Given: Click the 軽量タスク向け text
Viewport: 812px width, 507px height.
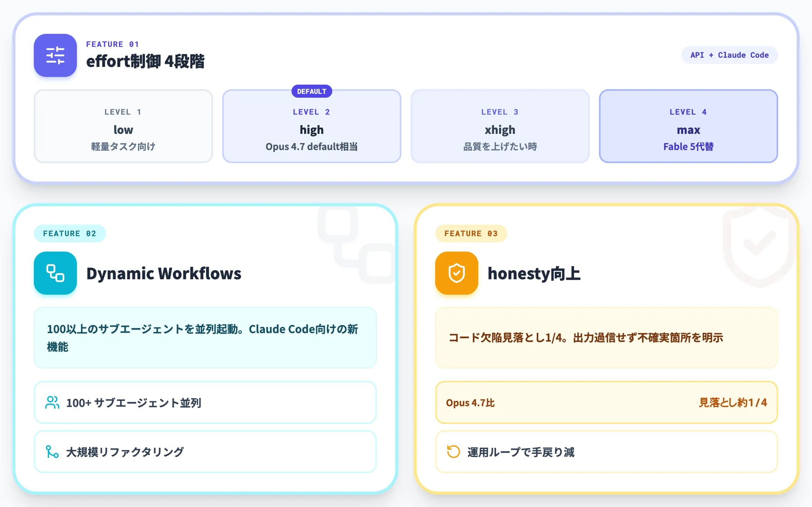Looking at the screenshot, I should (123, 147).
